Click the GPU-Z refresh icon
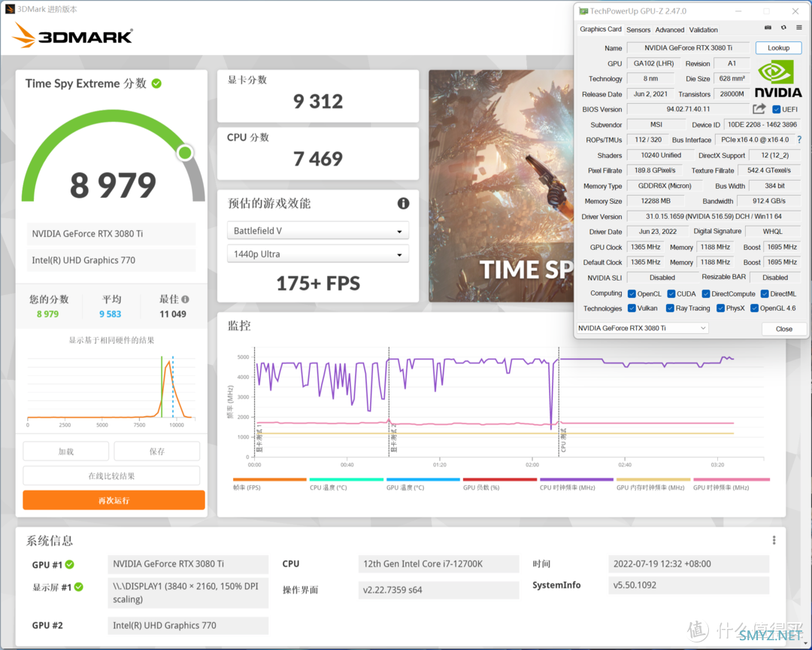 (x=783, y=28)
